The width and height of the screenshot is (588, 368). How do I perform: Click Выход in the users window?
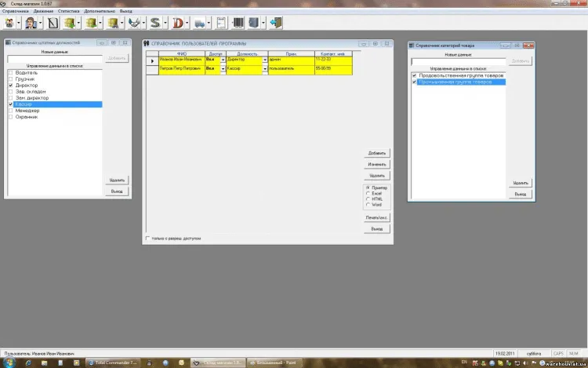coord(377,229)
